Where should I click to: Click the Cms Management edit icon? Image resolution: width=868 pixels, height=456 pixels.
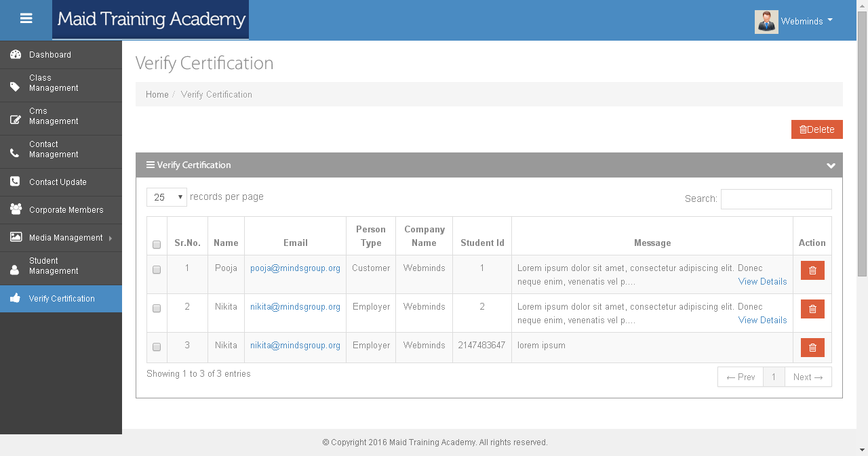[15, 120]
